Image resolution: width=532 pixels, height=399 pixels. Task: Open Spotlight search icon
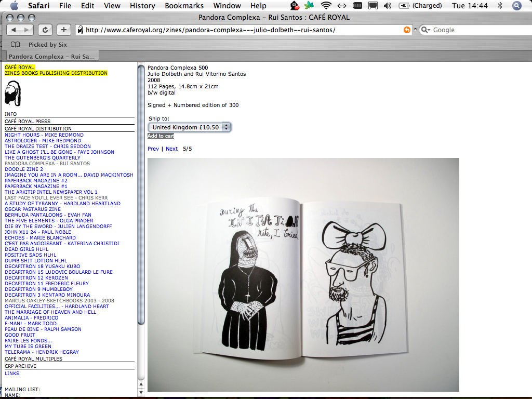point(517,5)
